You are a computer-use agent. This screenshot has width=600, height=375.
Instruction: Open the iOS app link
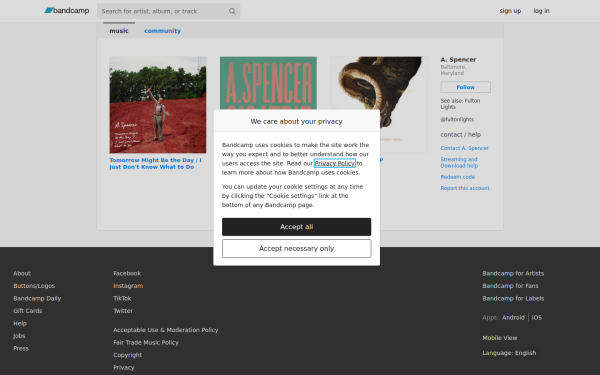(536, 318)
